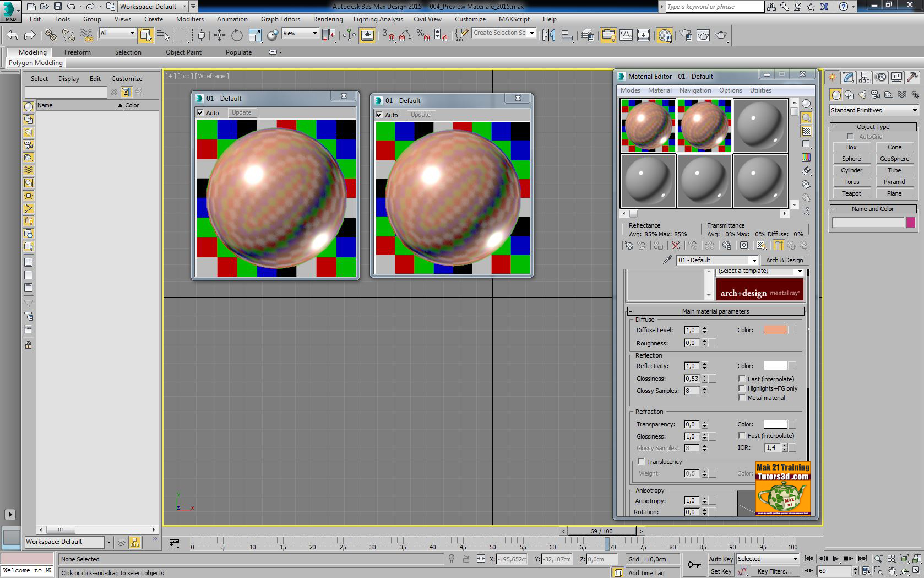924x578 pixels.
Task: Open the View reference coordinate dropdown
Action: tap(300, 33)
